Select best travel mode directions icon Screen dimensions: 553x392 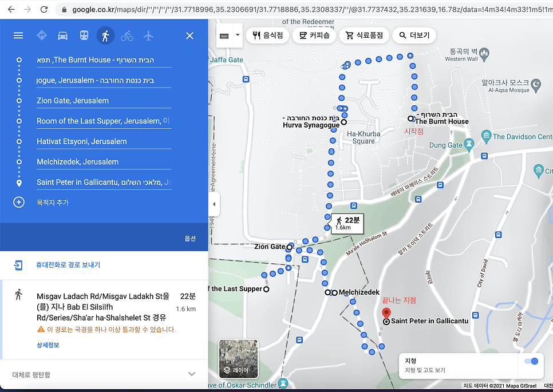click(x=42, y=35)
